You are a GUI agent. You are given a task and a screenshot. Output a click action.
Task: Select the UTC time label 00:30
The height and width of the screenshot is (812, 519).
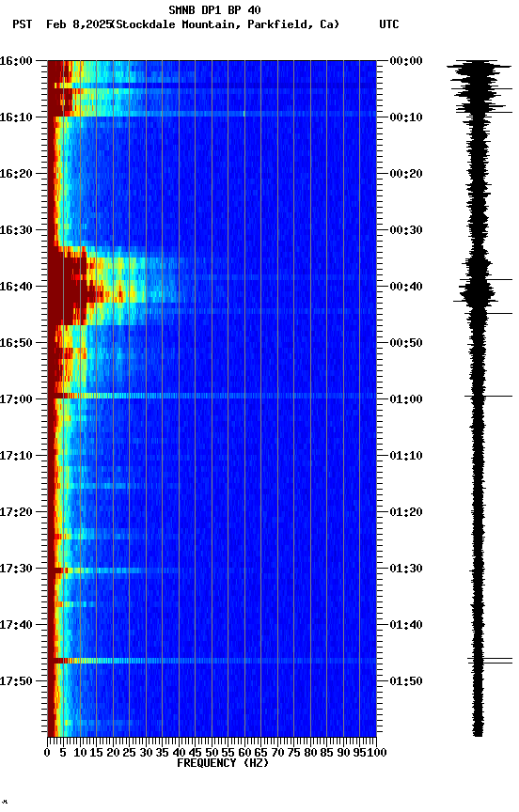[406, 230]
